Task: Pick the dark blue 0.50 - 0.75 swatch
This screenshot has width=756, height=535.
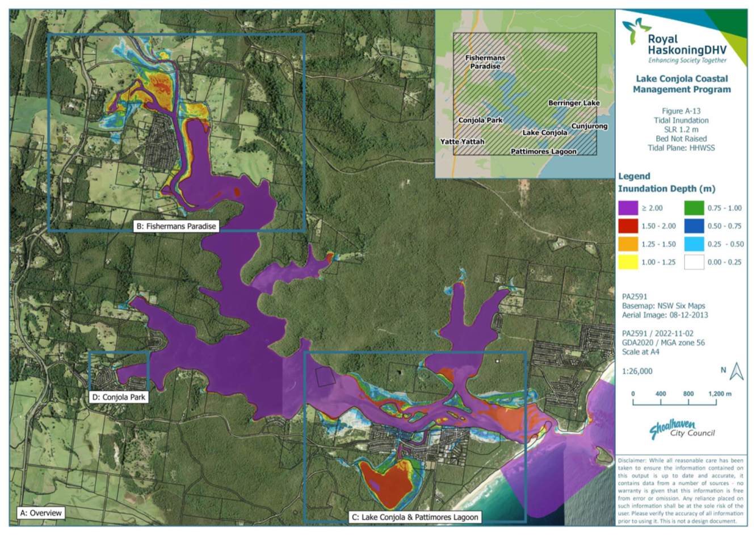Action: click(x=694, y=226)
